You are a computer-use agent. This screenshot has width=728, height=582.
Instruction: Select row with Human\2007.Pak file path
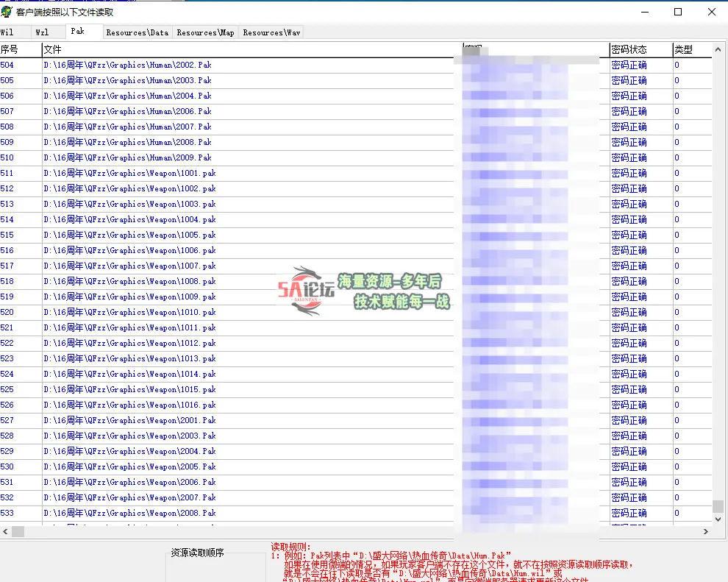point(356,127)
